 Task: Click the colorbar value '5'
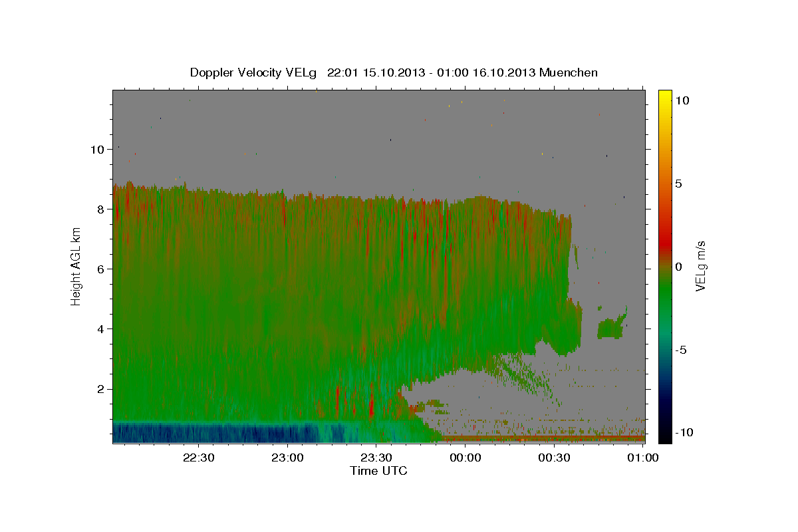click(x=678, y=184)
